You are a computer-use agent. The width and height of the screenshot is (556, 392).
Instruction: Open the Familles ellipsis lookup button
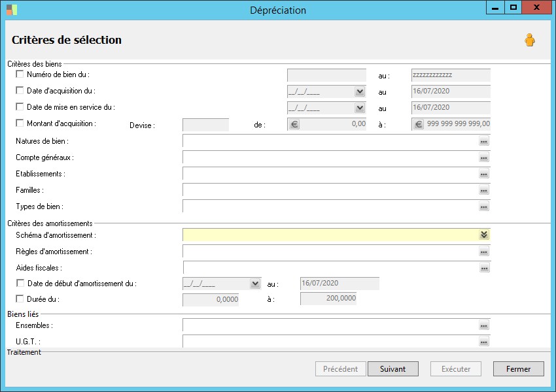[x=484, y=190]
